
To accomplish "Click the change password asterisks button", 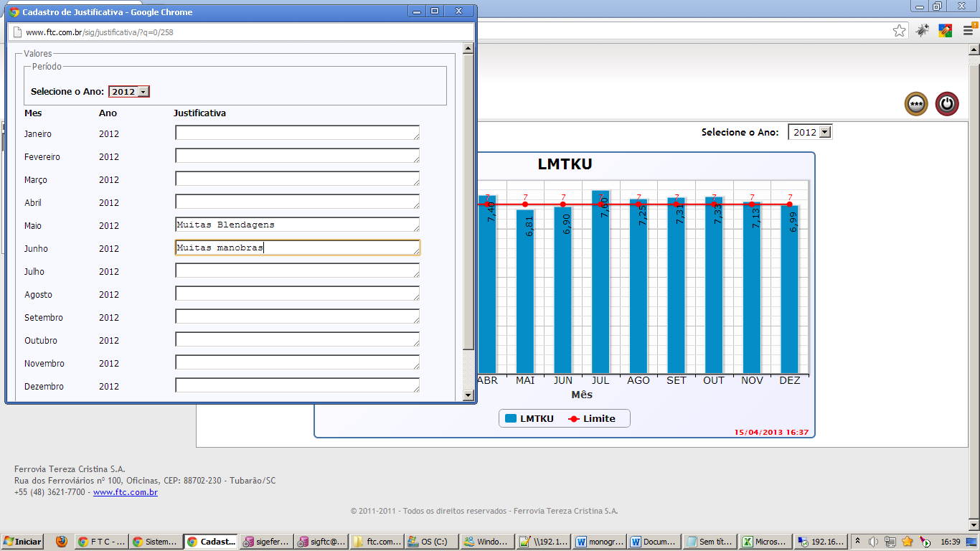I will [x=916, y=104].
